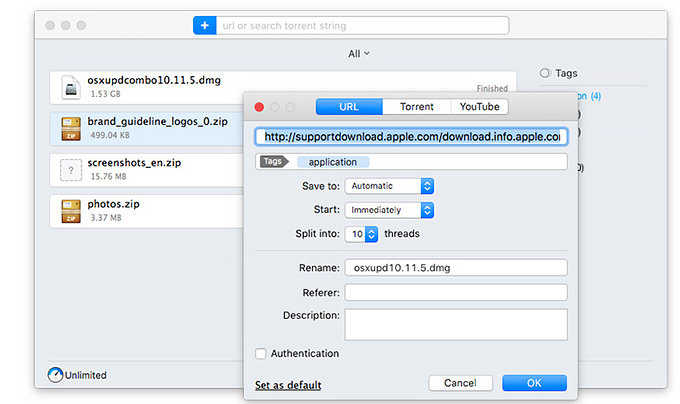Click the Referer text field

click(x=456, y=293)
